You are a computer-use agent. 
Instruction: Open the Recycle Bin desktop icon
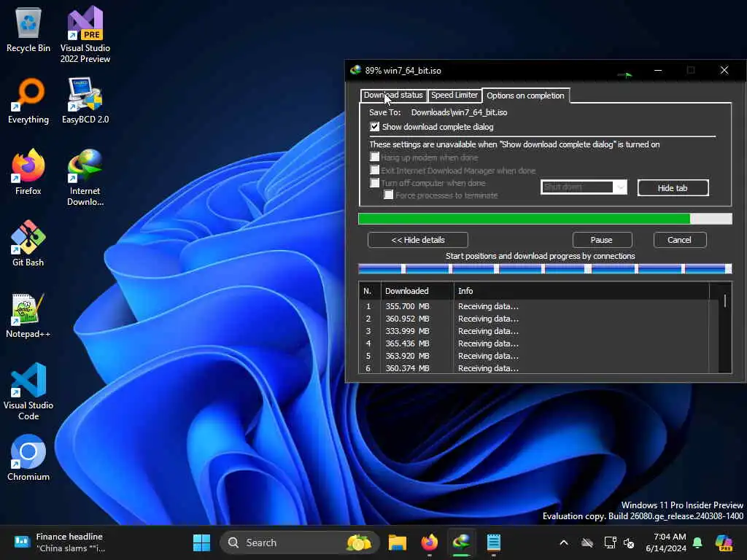tap(28, 31)
